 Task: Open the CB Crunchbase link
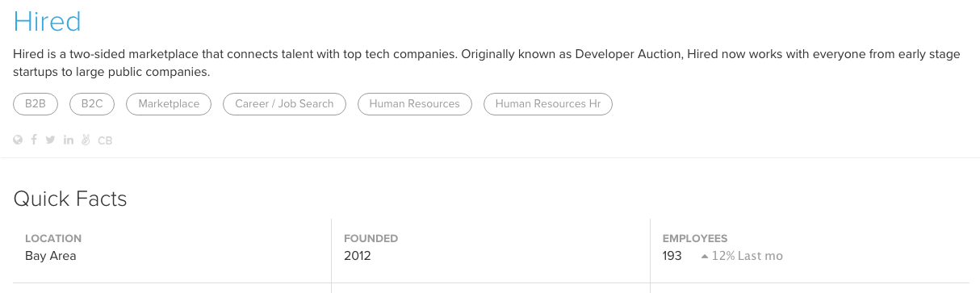click(x=105, y=140)
